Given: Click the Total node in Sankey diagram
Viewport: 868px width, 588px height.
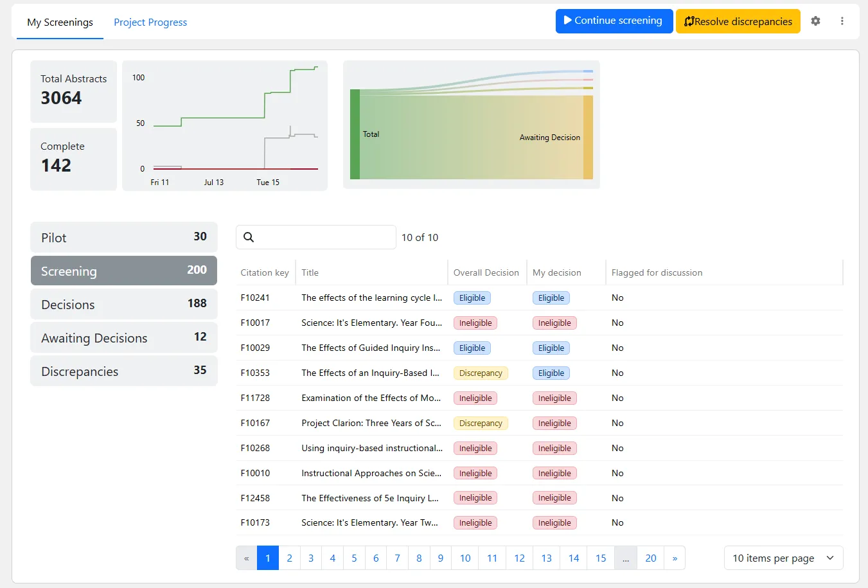Looking at the screenshot, I should [x=355, y=134].
